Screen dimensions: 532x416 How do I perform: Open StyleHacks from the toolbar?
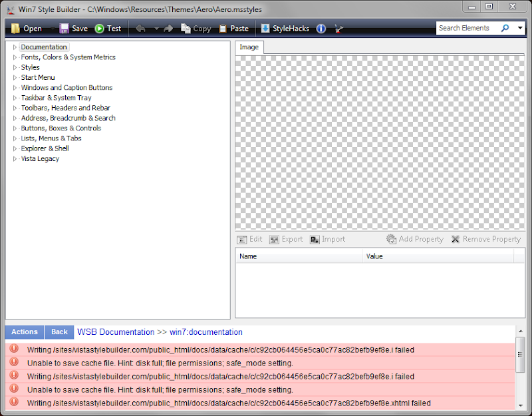[285, 29]
